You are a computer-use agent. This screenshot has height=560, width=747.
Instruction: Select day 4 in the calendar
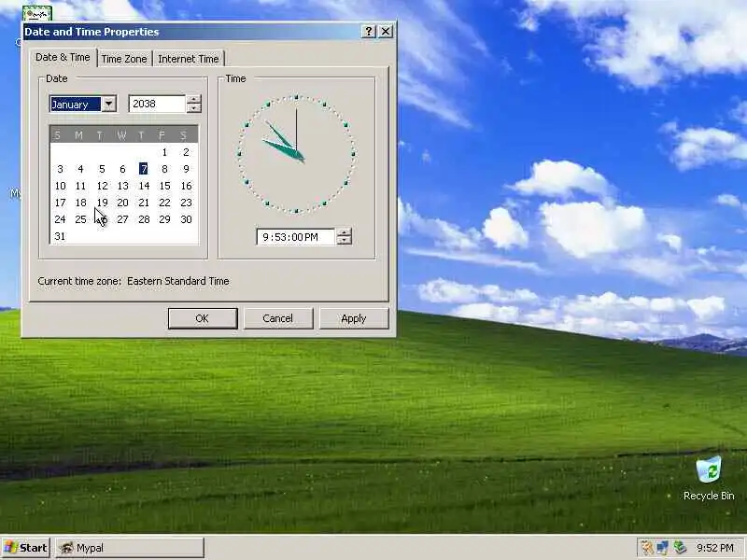80,169
